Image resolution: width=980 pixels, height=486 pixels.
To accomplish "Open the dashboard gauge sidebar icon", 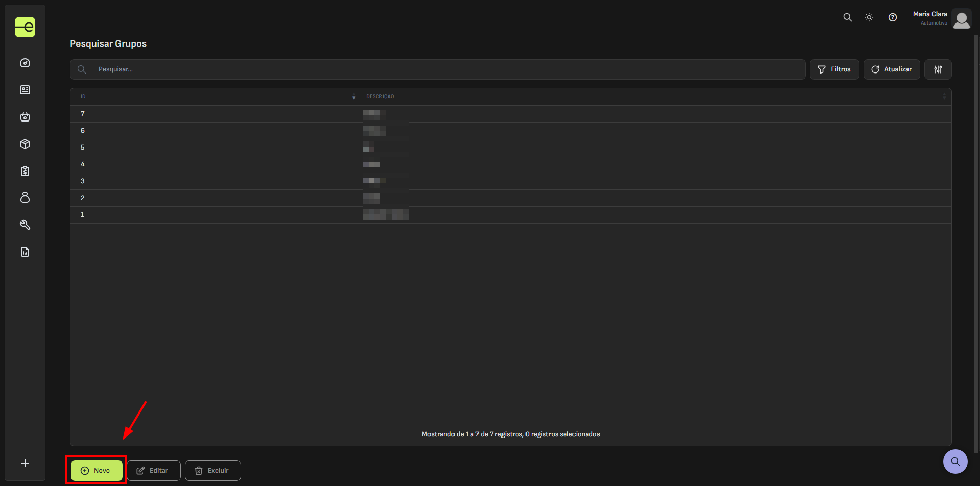I will [x=25, y=63].
